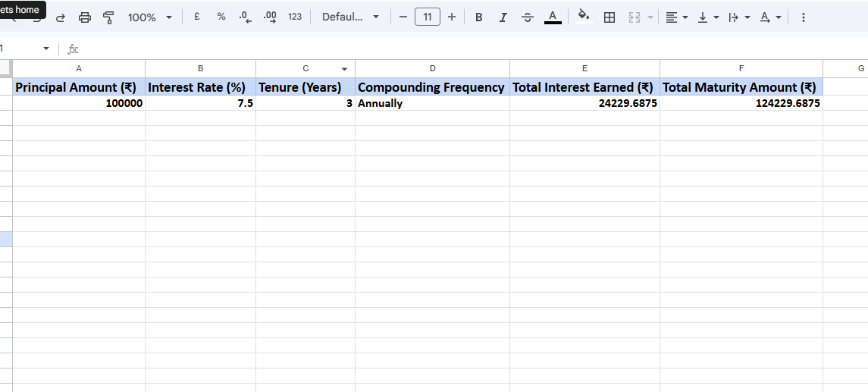Select column D header
Screen dimensions: 868x392
coord(432,69)
